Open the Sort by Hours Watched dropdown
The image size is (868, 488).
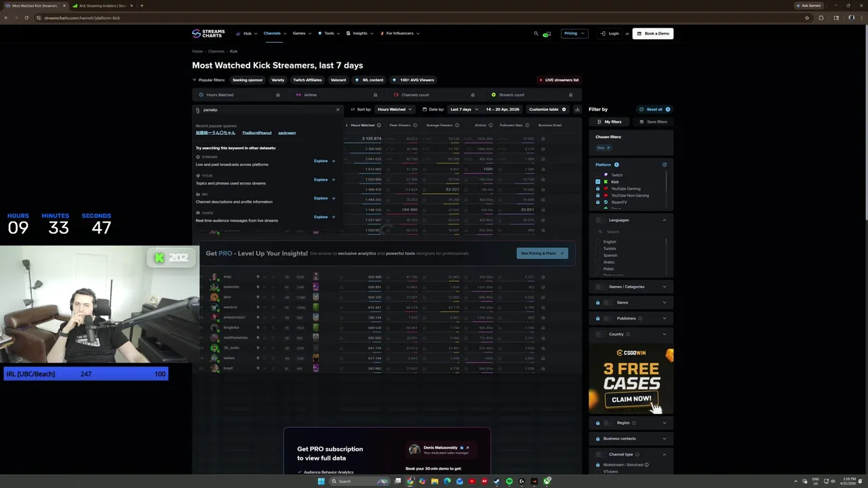(394, 109)
